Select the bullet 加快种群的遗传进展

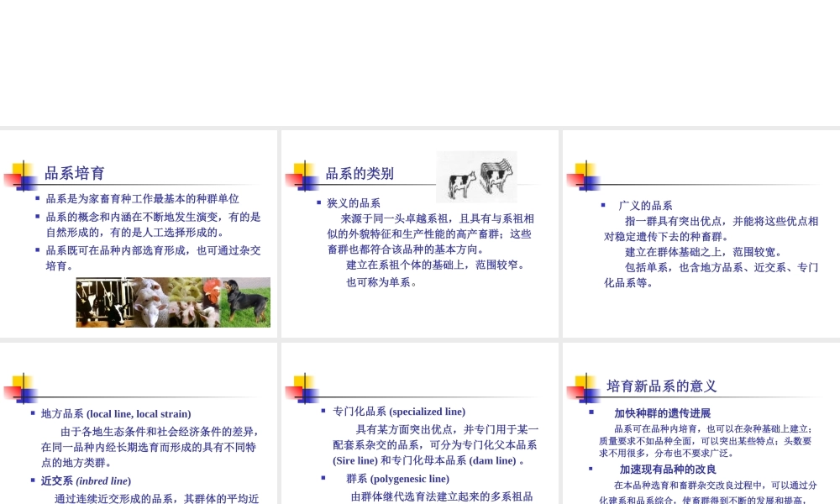[665, 412]
